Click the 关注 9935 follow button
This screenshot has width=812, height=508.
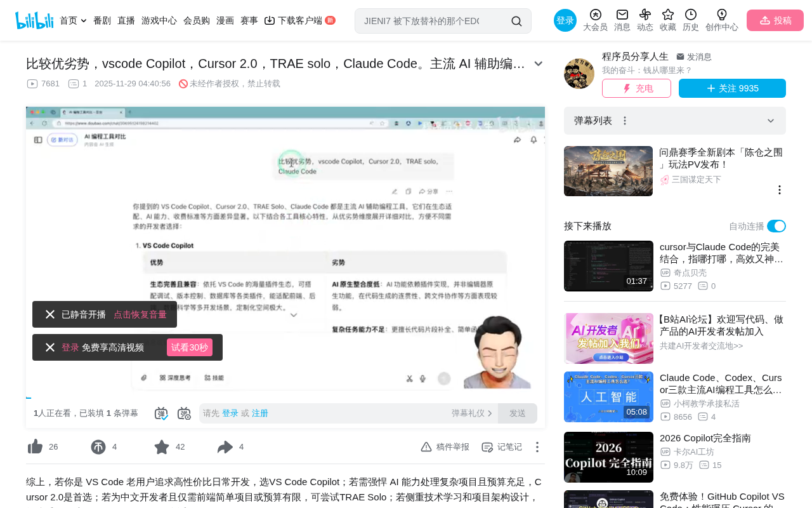pos(732,88)
